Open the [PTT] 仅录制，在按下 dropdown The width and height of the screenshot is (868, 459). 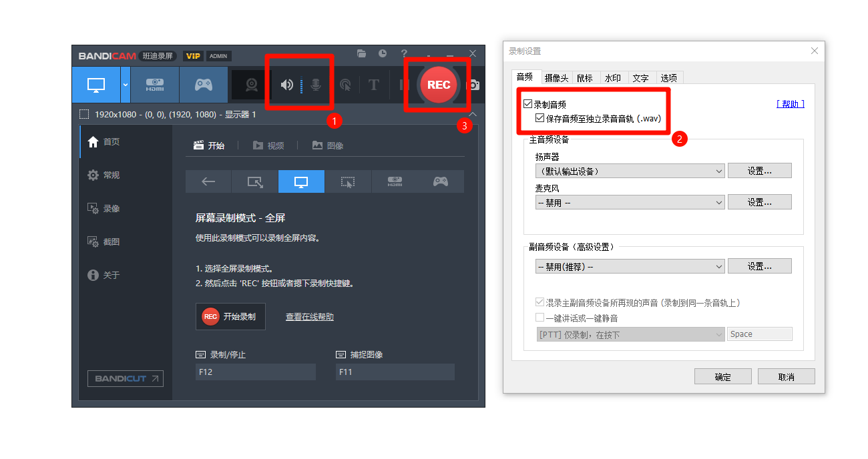[x=630, y=334]
